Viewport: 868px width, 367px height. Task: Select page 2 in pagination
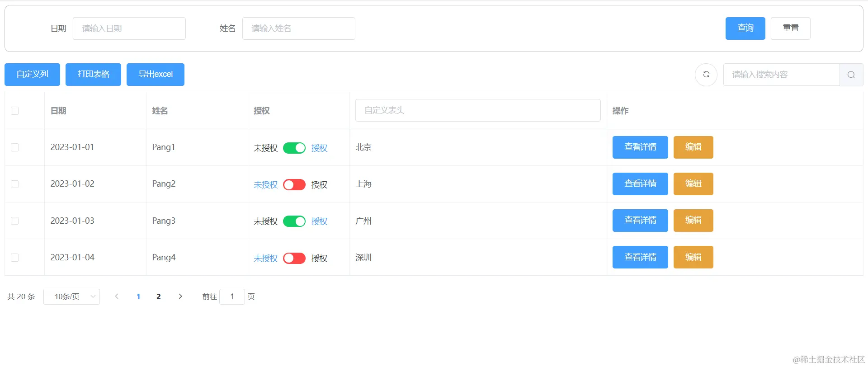click(x=159, y=296)
